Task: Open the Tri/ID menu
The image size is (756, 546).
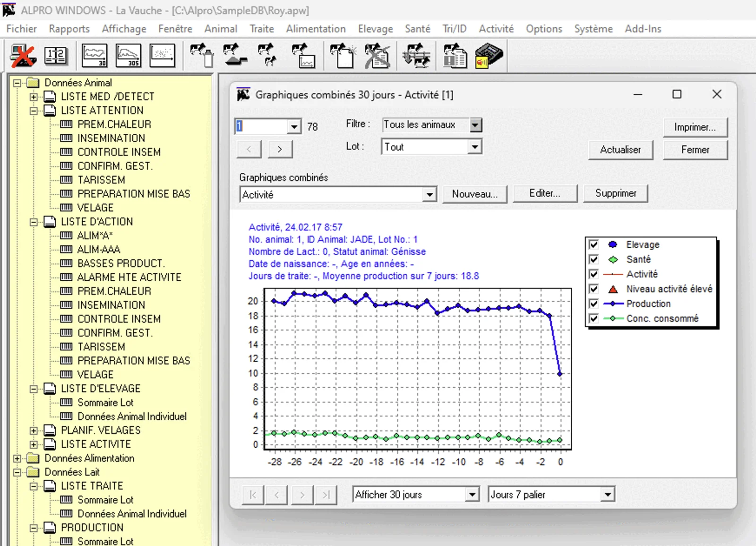Action: 454,29
